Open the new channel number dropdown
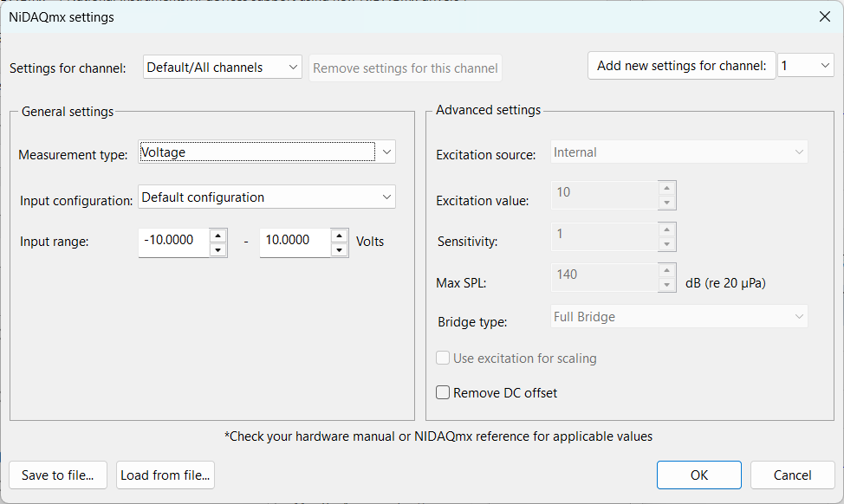The height and width of the screenshot is (504, 844). point(805,66)
